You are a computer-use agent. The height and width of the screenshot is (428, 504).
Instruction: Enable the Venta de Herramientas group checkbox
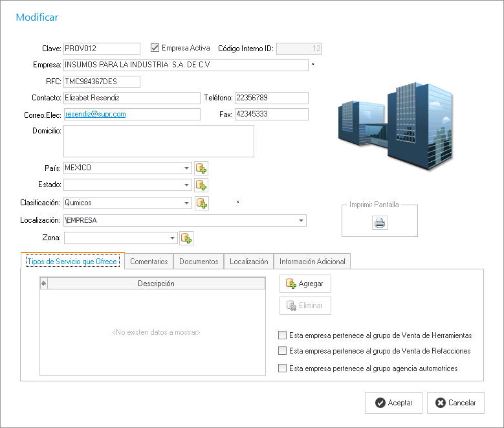click(281, 335)
